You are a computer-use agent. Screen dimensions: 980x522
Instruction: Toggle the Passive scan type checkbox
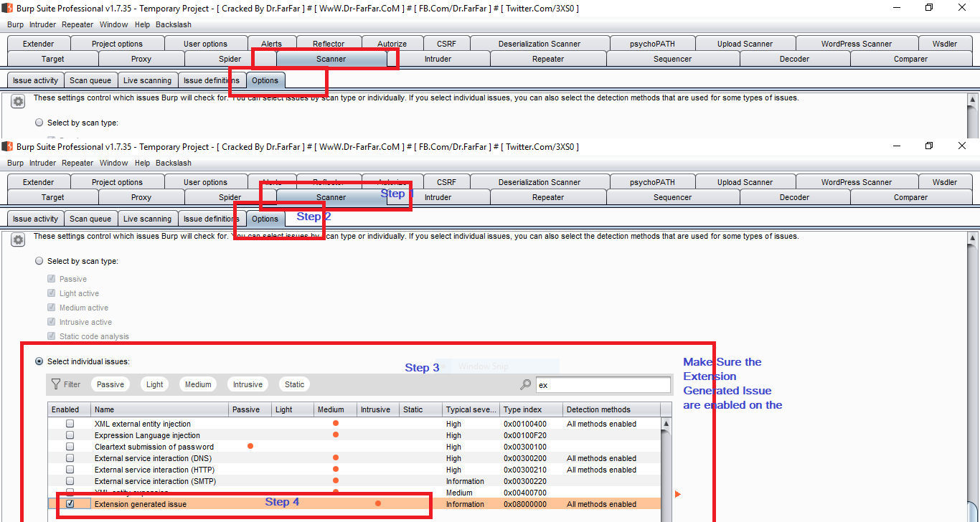pos(52,279)
